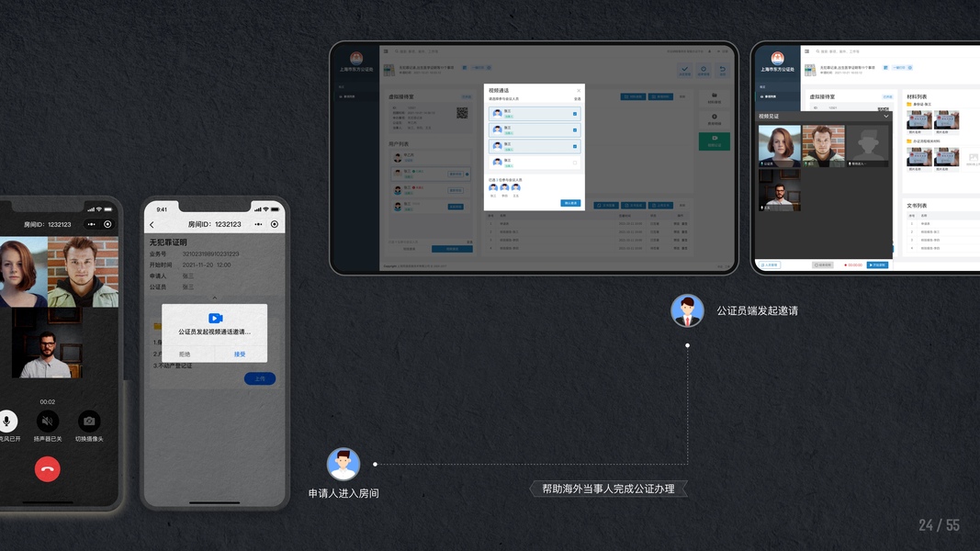Screen dimensions: 980x551
Task: Click the blue document icon beside case title
Action: click(x=885, y=67)
